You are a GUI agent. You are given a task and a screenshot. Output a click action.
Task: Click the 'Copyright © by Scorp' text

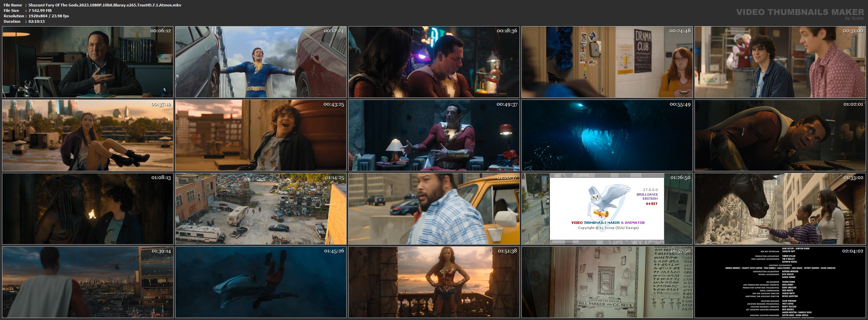click(608, 228)
